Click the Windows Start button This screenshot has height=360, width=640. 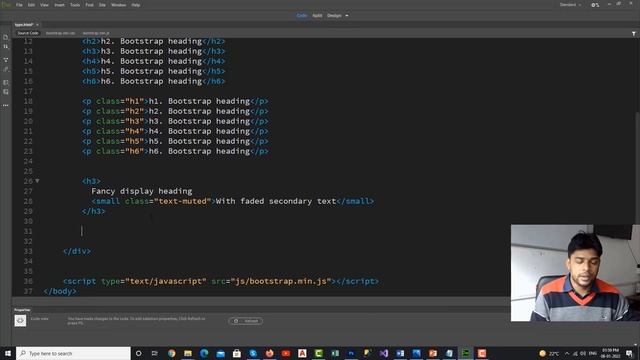[x=8, y=353]
